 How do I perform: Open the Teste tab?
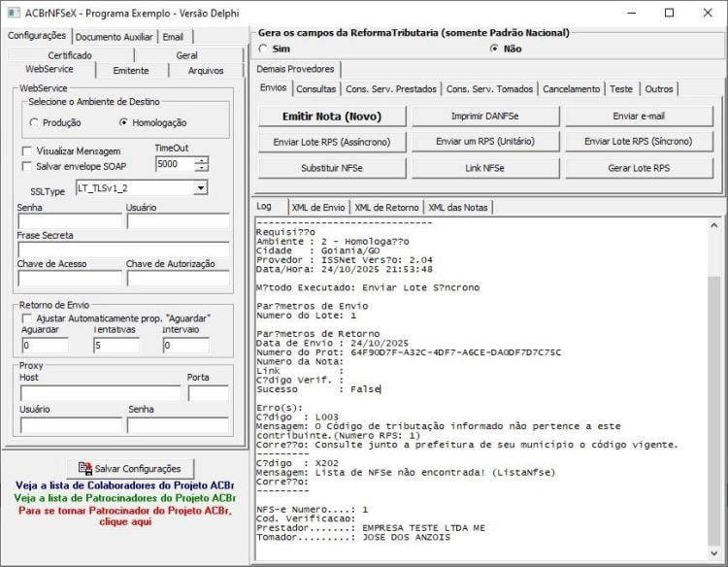tap(621, 88)
